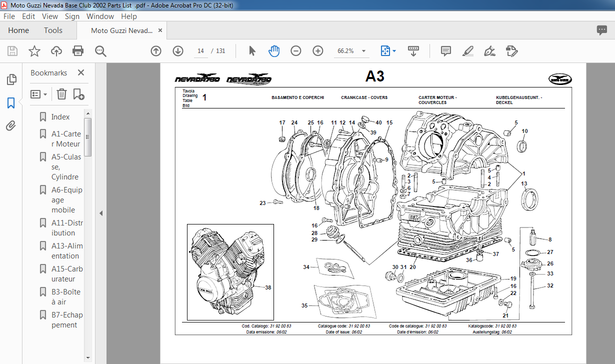Delete selected bookmark trash icon

(x=61, y=93)
